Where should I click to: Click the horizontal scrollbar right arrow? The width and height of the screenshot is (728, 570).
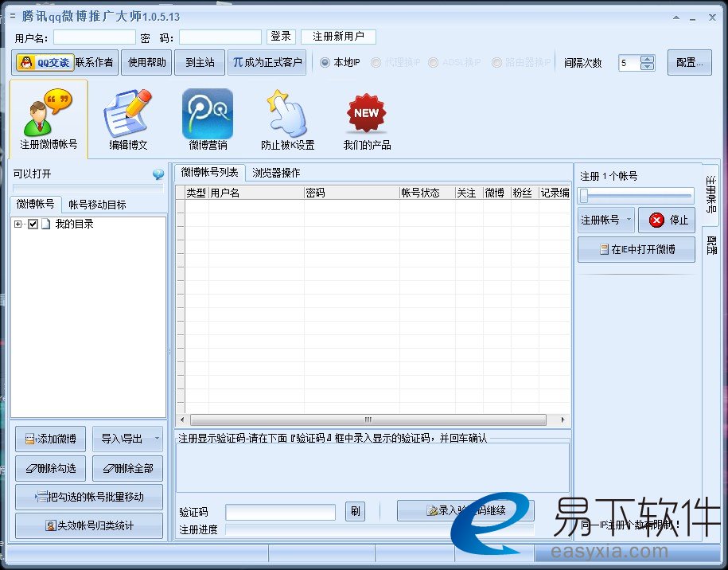pos(563,420)
